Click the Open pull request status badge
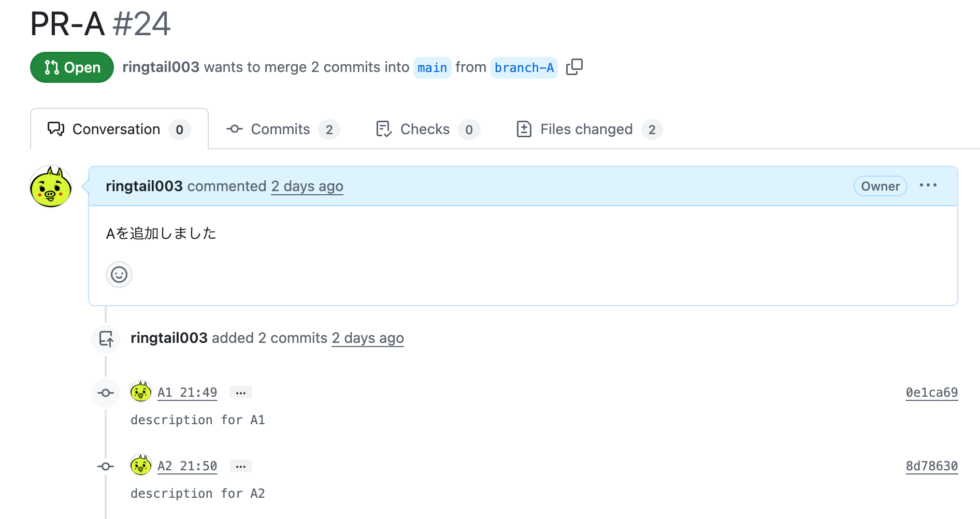This screenshot has height=519, width=980. tap(72, 67)
